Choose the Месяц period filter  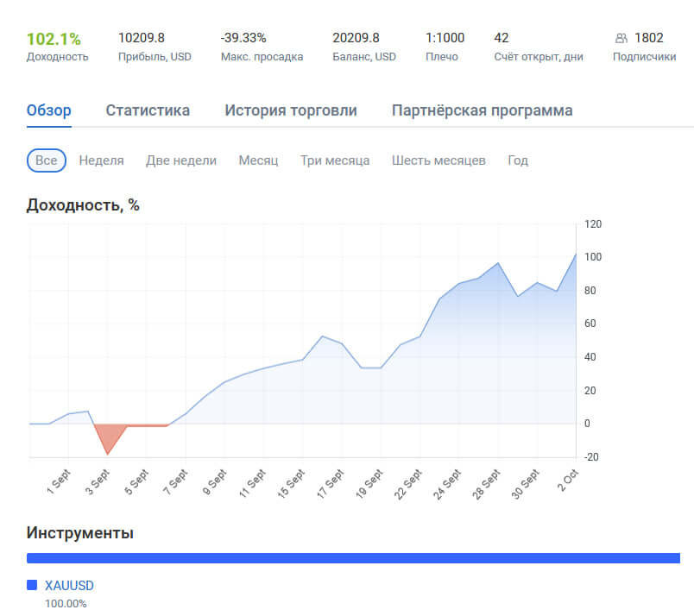tap(258, 160)
